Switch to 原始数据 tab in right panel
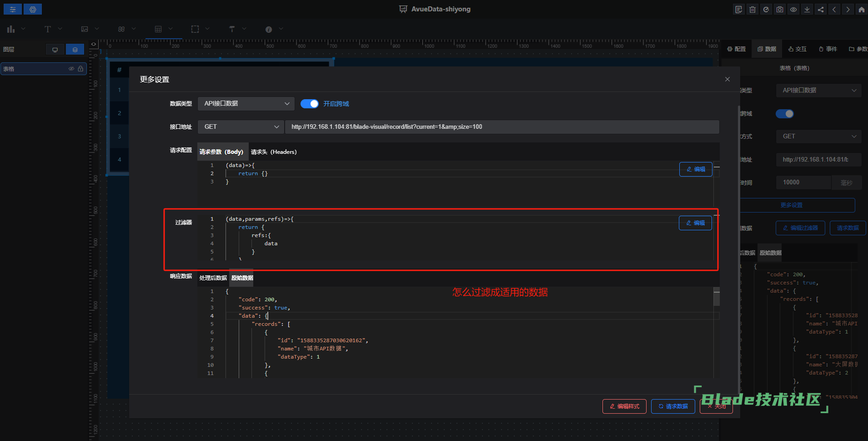This screenshot has height=441, width=868. coord(771,253)
